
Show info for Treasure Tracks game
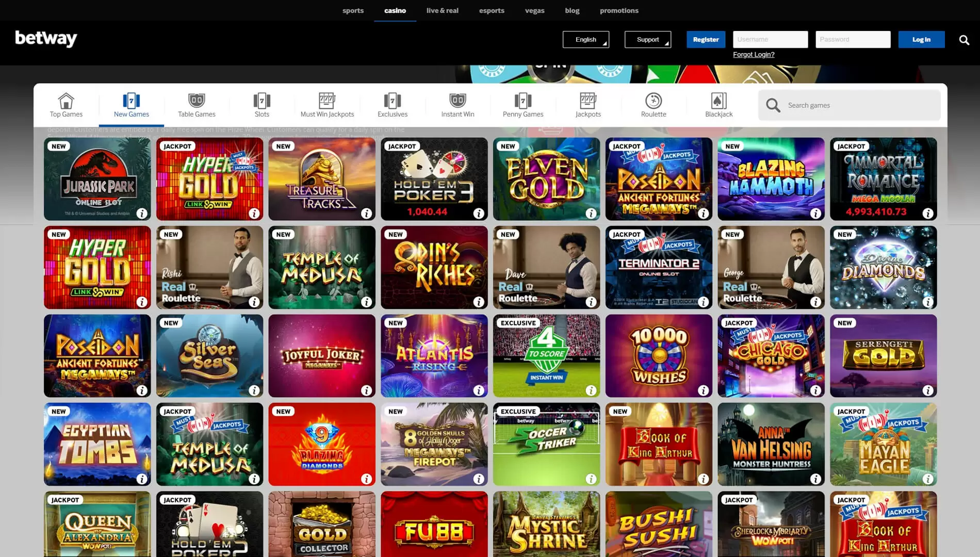(x=366, y=213)
